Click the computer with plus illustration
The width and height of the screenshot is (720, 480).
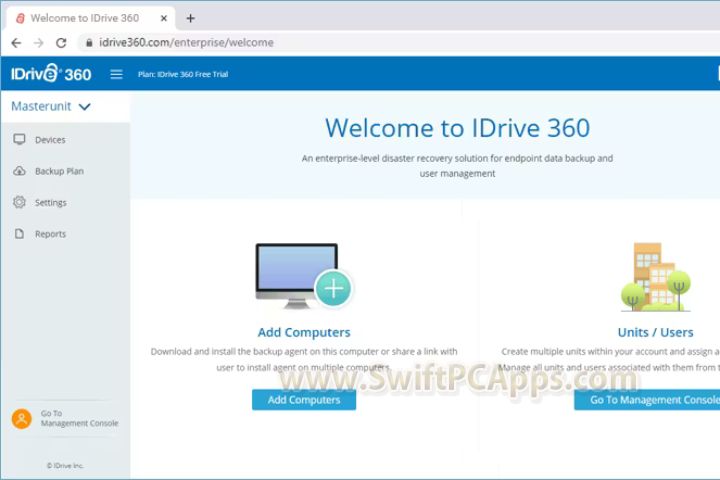[304, 276]
